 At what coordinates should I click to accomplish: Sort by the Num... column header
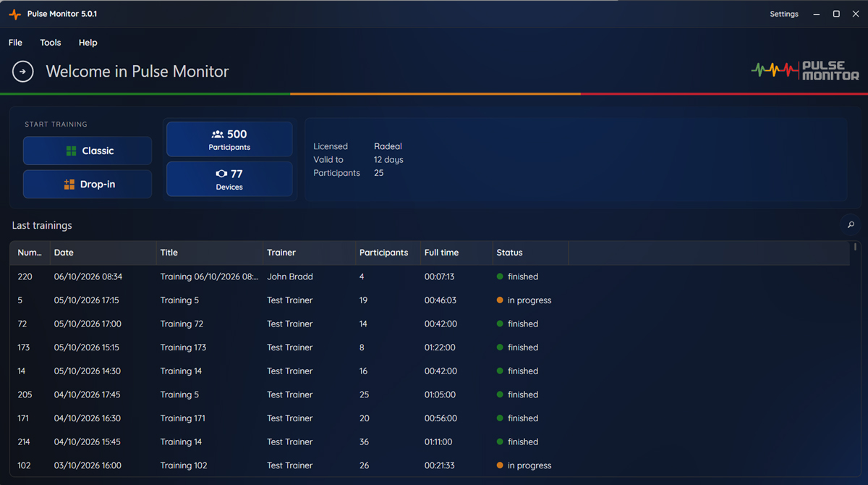(30, 253)
